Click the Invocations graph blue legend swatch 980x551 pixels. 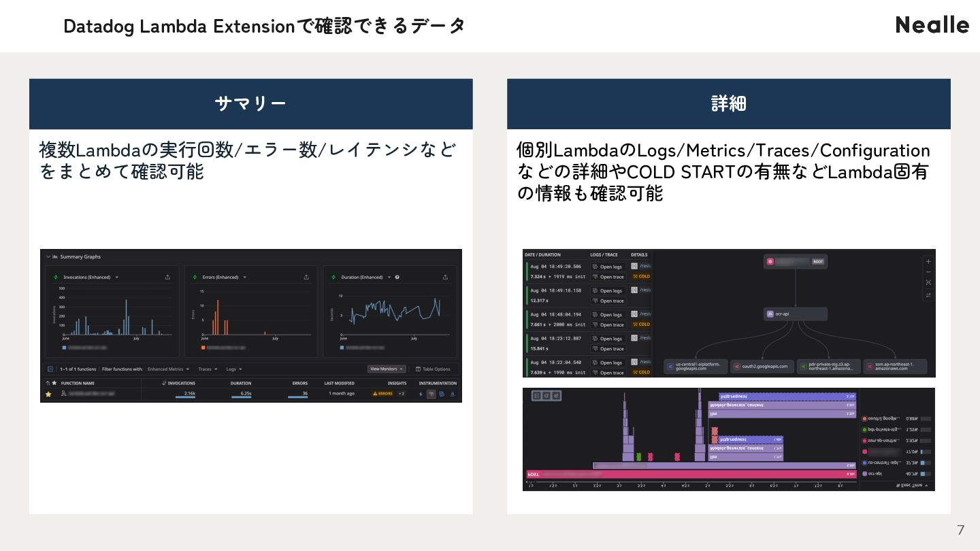[x=65, y=347]
